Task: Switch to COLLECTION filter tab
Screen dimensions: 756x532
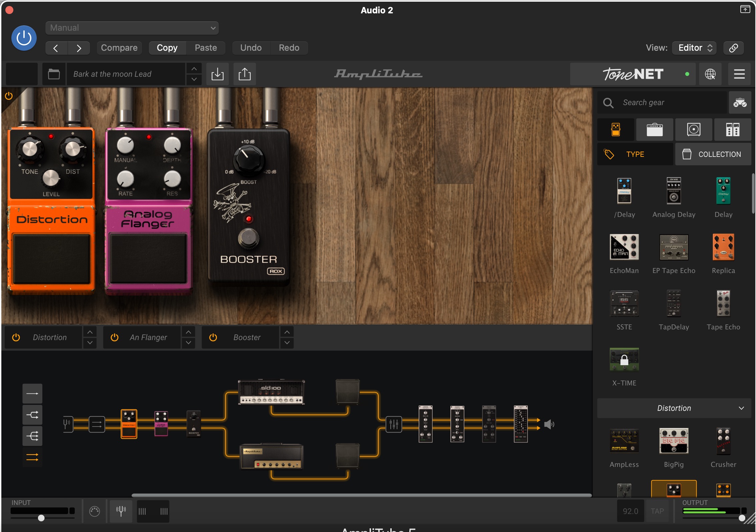Action: 713,154
